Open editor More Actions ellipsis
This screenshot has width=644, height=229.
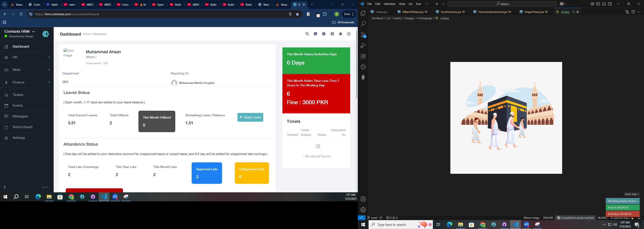coord(639,12)
